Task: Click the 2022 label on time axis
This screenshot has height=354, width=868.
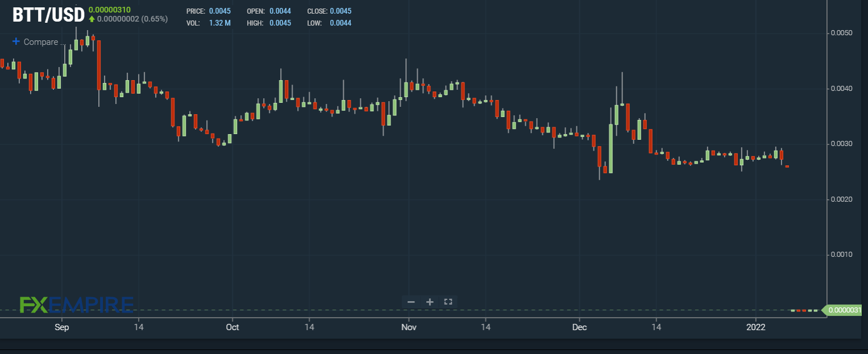Action: [x=756, y=328]
